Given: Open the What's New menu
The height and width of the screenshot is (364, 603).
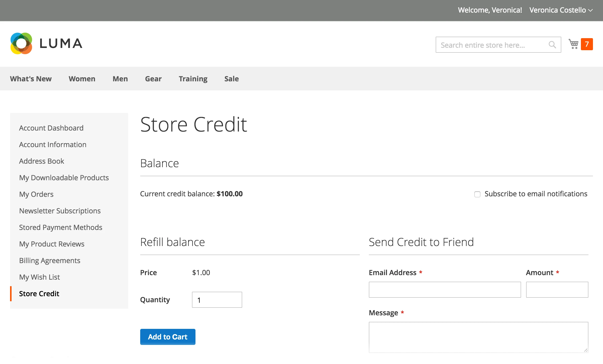Looking at the screenshot, I should pos(31,79).
